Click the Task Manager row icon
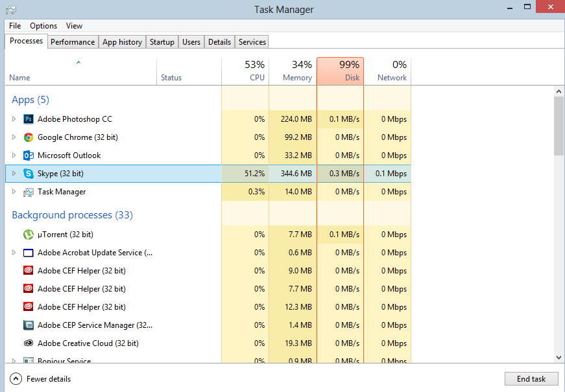565x392 pixels. click(x=29, y=192)
